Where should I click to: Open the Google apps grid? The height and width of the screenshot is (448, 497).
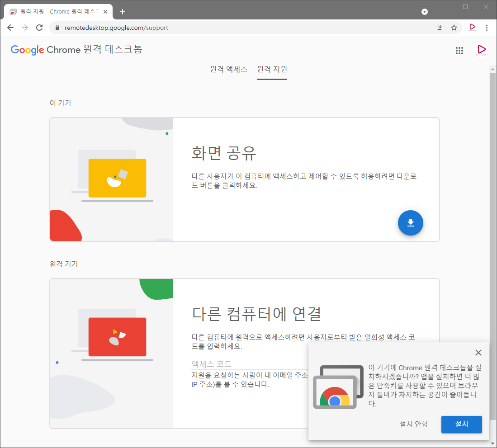459,50
